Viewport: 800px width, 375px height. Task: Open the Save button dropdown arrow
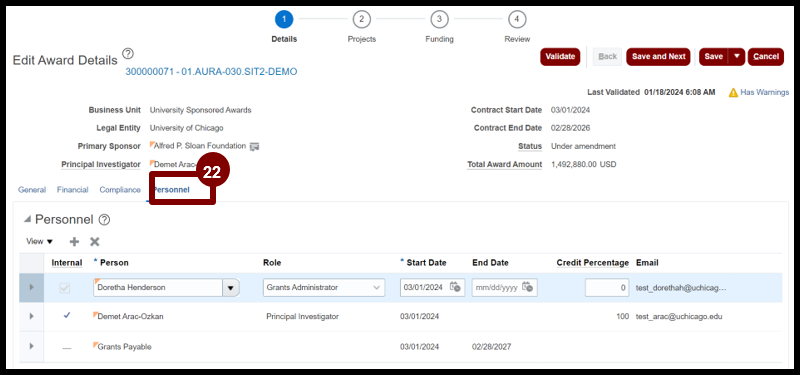[736, 56]
